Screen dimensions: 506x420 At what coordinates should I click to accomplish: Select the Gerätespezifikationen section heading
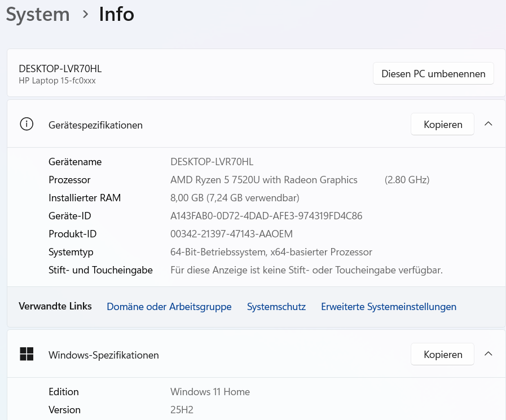coord(95,125)
